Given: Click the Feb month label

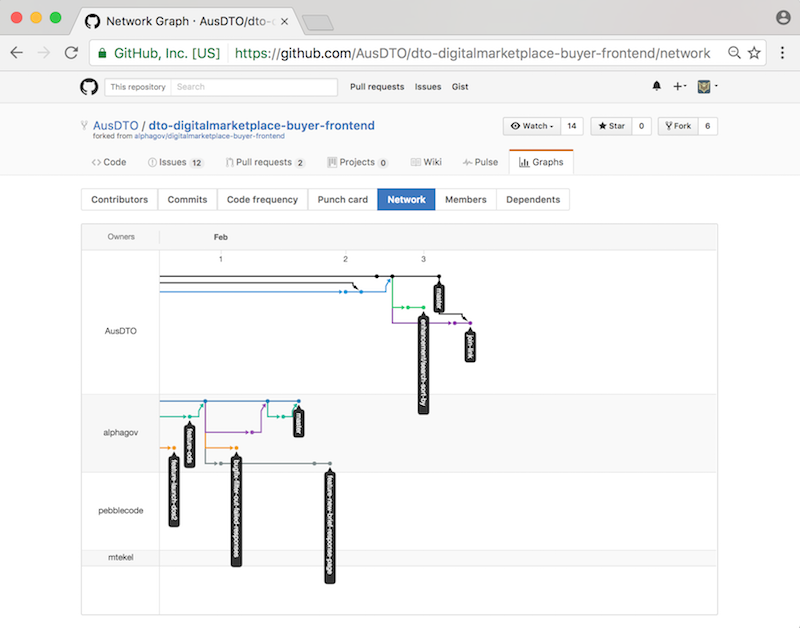Looking at the screenshot, I should (220, 237).
